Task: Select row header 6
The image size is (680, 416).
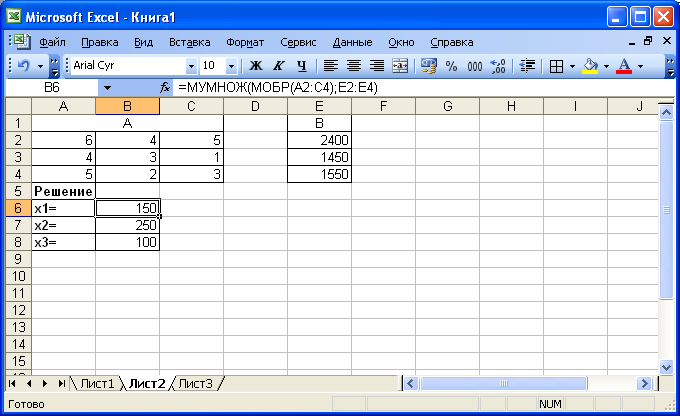Action: pos(18,208)
